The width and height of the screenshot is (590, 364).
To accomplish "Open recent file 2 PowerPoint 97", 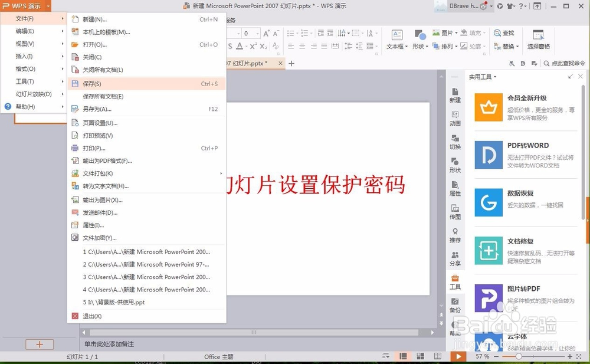I will click(147, 264).
